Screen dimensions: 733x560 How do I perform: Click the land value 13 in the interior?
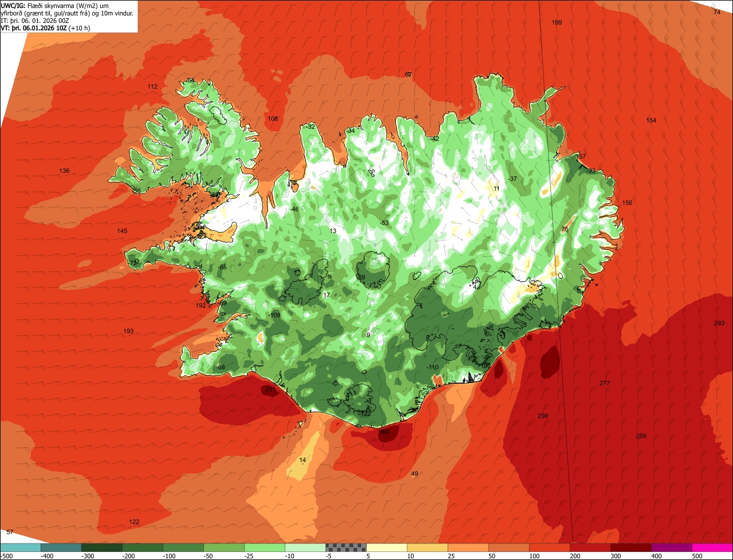(x=333, y=231)
